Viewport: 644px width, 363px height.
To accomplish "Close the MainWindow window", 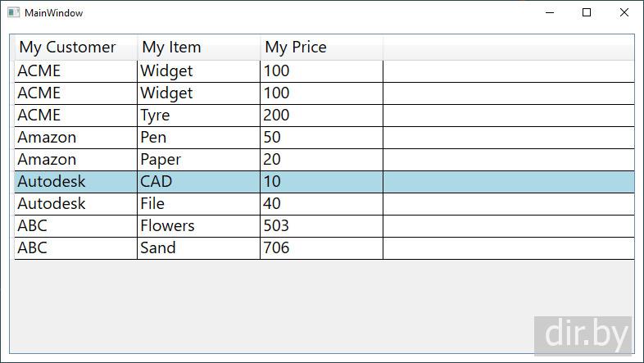I will (x=624, y=12).
